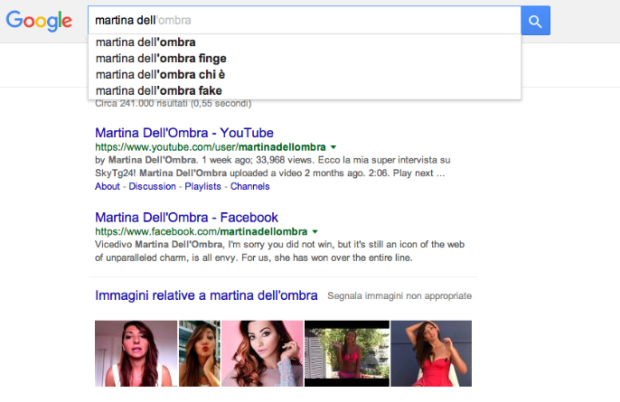Expand dropdown arrow beside youtube.com URL
Image resolution: width=620 pixels, height=402 pixels.
point(333,147)
